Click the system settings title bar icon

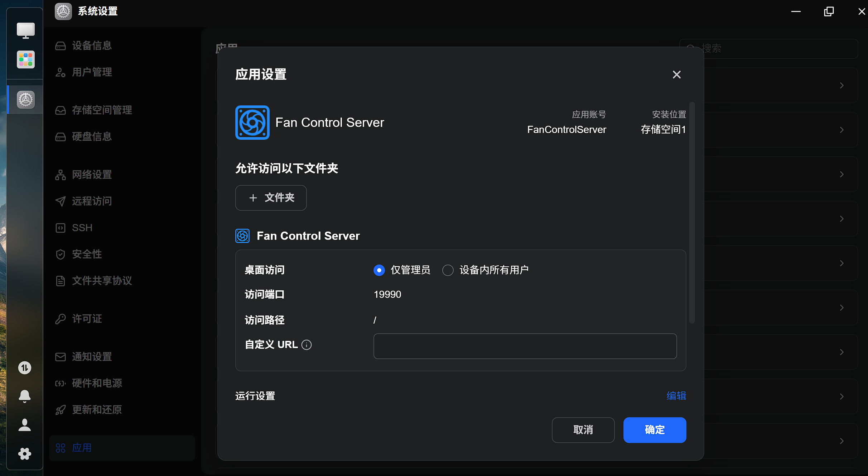pyautogui.click(x=63, y=11)
